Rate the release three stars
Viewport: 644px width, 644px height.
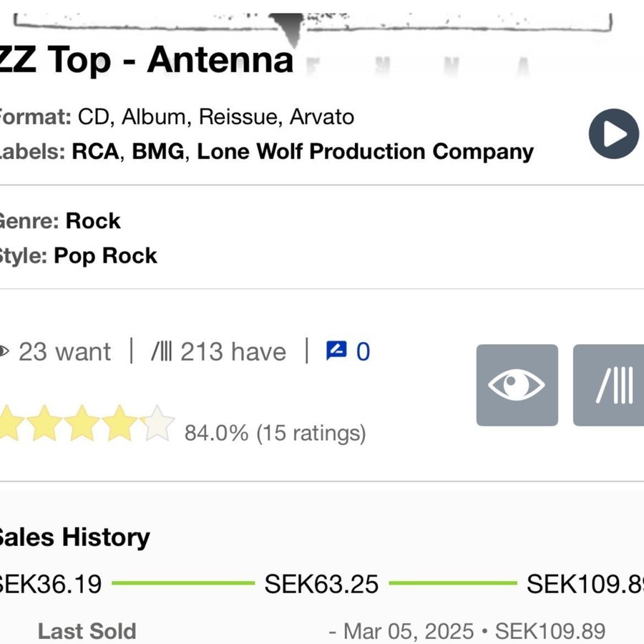tap(83, 424)
